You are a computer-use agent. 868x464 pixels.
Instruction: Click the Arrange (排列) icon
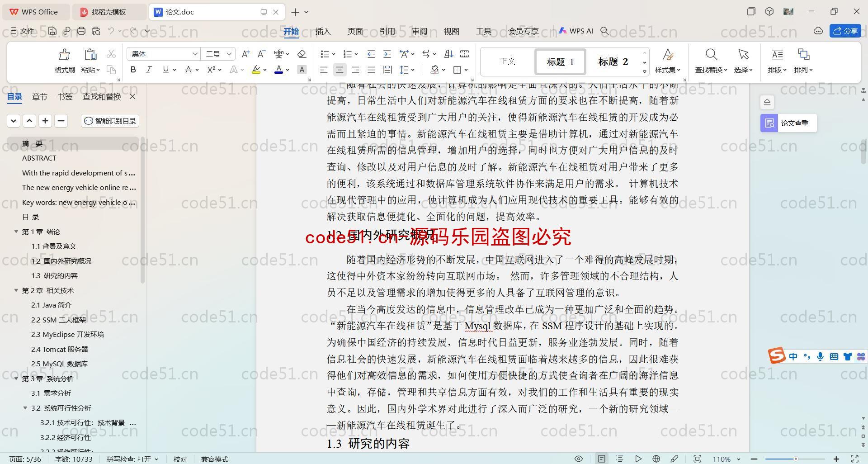803,55
